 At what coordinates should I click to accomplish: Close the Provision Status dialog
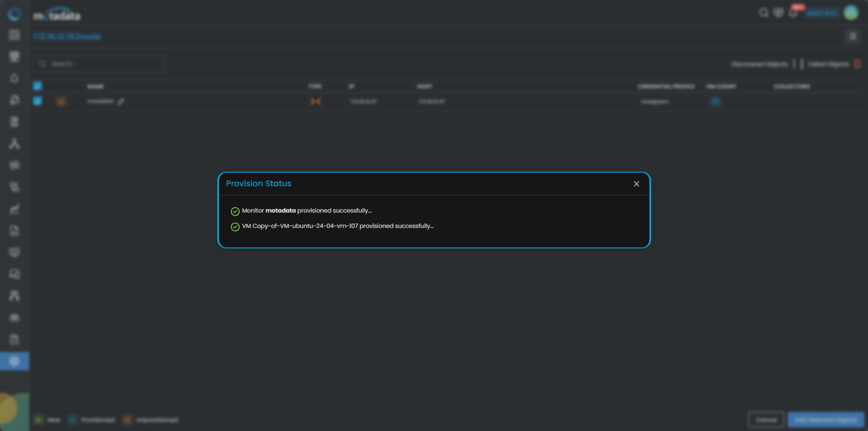pos(636,184)
